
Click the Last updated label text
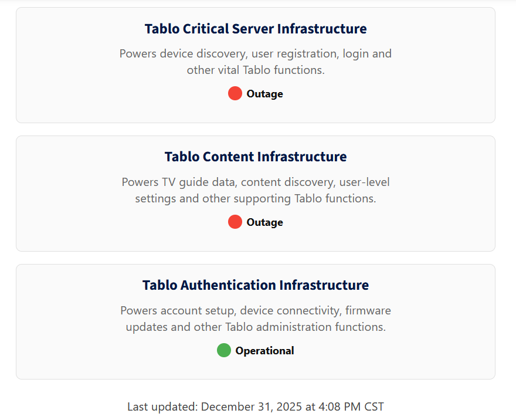(162, 407)
